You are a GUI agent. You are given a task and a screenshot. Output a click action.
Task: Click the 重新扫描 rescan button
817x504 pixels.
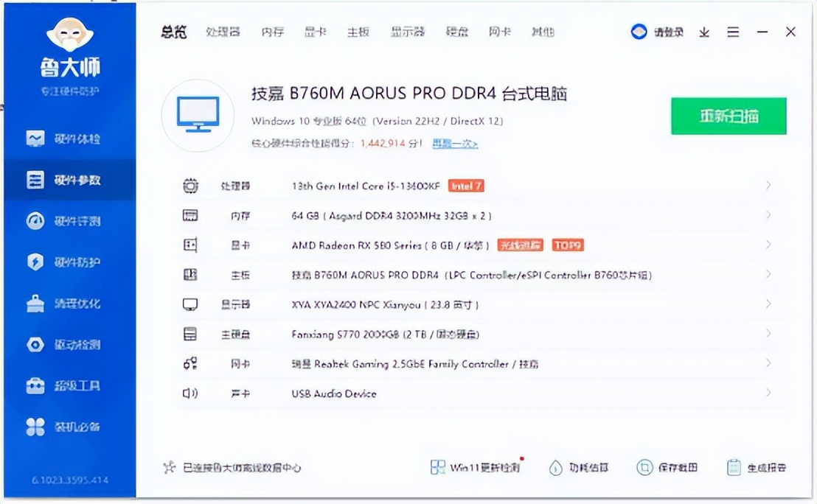point(728,116)
